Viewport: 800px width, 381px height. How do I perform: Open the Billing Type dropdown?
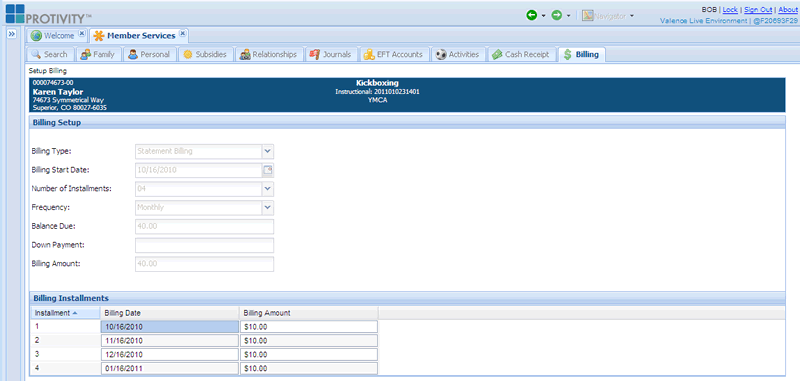268,151
